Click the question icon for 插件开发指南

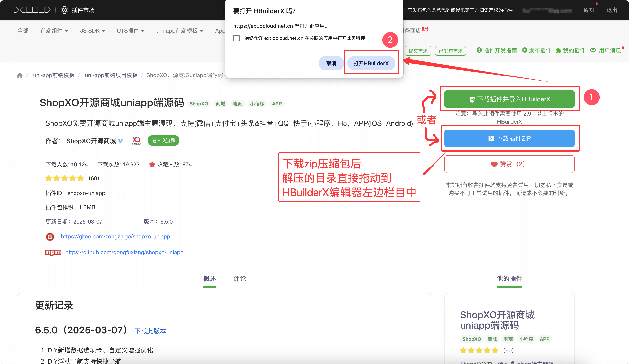(x=479, y=50)
